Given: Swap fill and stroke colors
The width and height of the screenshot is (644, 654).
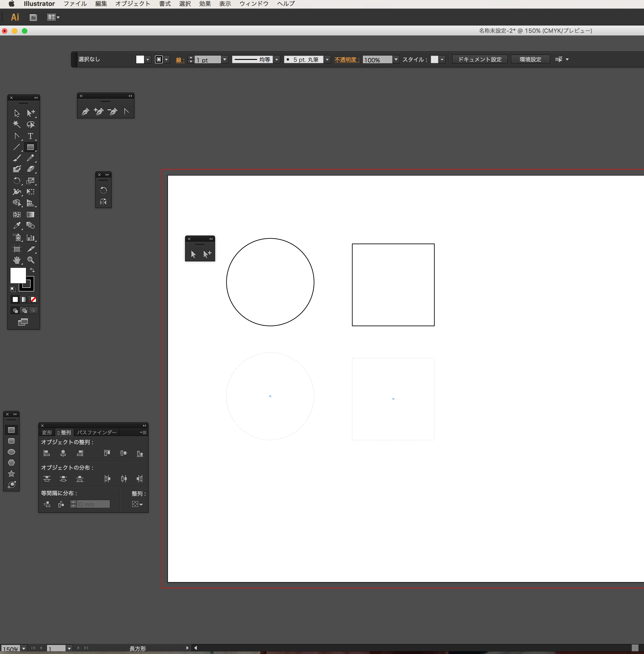Looking at the screenshot, I should [x=32, y=270].
